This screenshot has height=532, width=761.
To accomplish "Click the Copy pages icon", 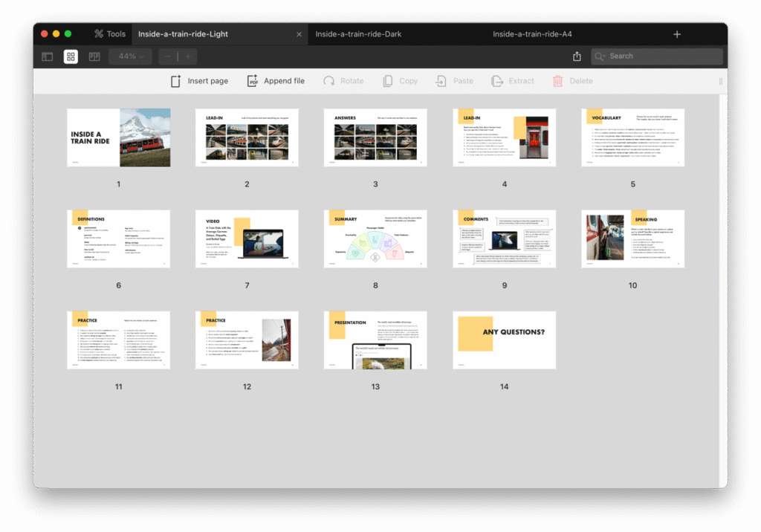I will coord(387,81).
